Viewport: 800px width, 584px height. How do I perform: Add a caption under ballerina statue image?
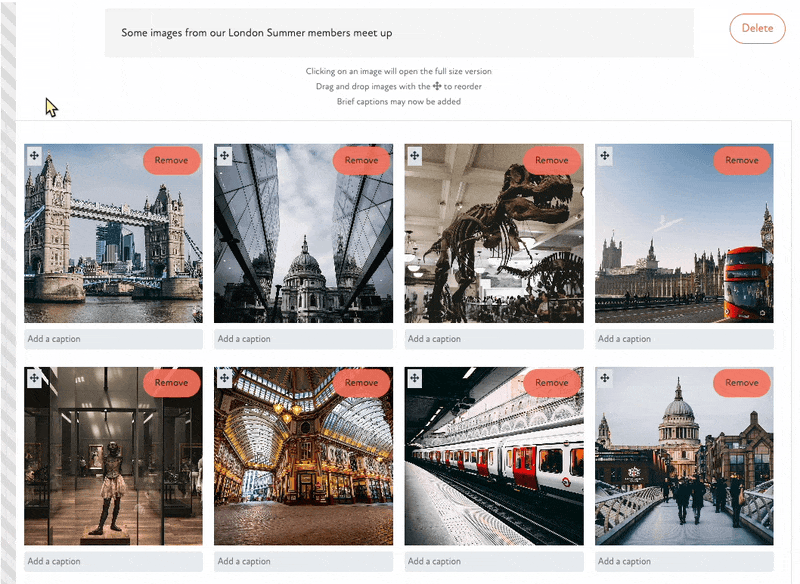tap(113, 562)
